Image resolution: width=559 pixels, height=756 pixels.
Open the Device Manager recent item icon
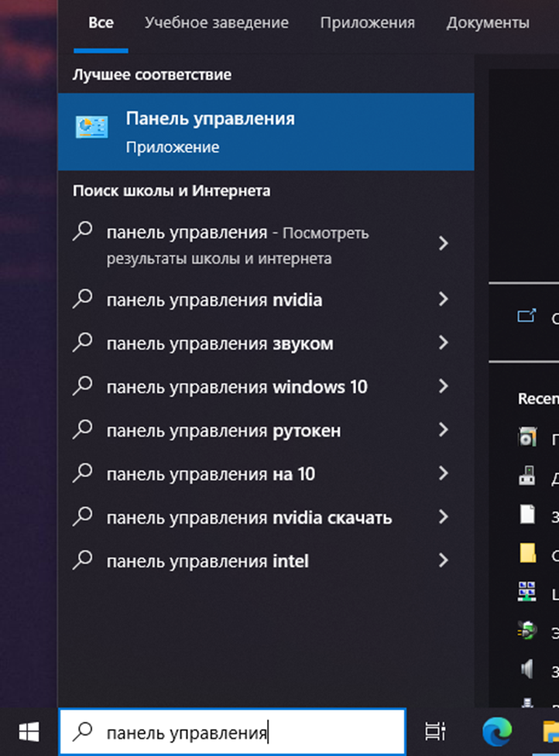point(529,474)
